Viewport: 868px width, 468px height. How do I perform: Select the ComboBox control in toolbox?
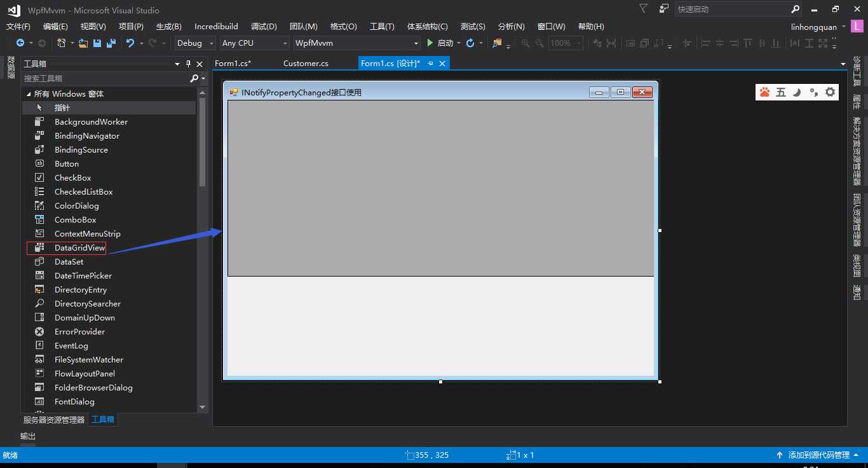pos(109,220)
